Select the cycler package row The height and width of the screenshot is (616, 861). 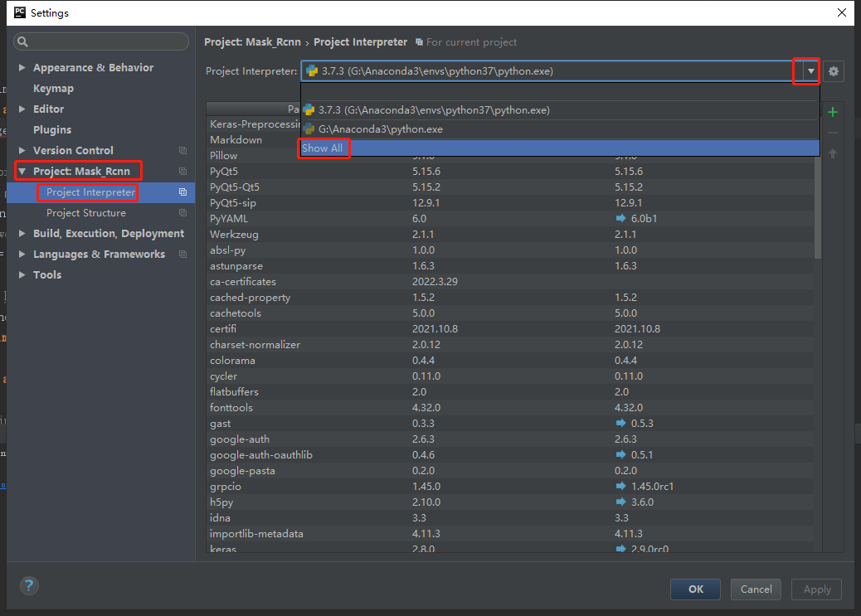pos(511,376)
